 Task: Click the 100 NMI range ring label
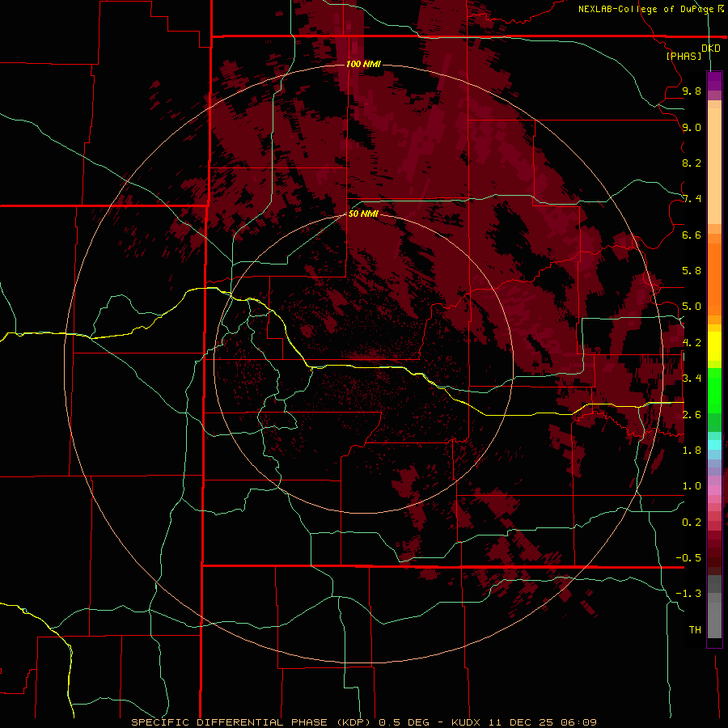(363, 64)
